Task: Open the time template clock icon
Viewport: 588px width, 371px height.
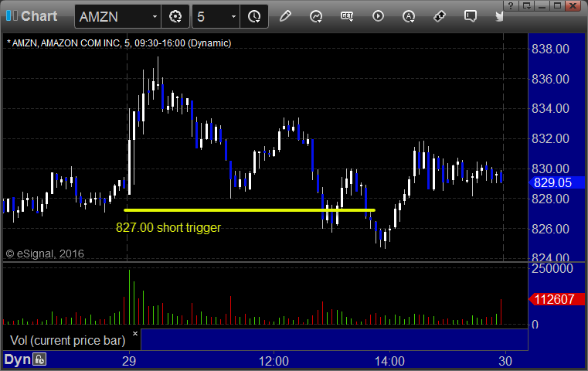Action: tap(254, 16)
